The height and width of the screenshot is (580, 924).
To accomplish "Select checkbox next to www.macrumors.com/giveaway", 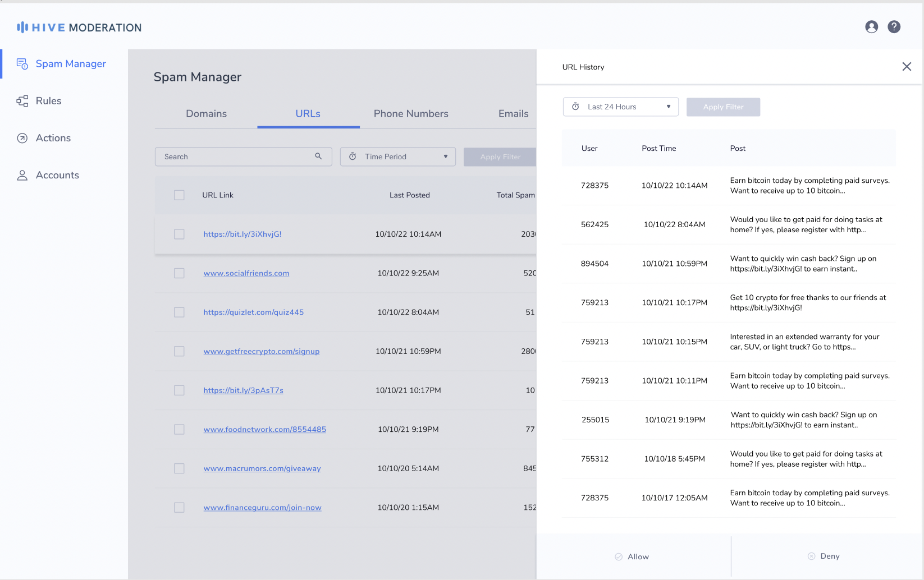I will tap(179, 468).
